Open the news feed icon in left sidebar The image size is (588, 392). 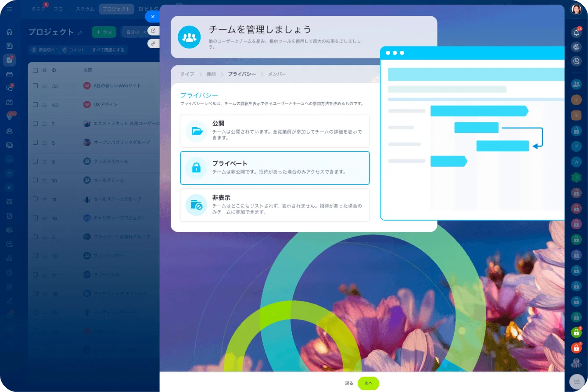coord(10,46)
